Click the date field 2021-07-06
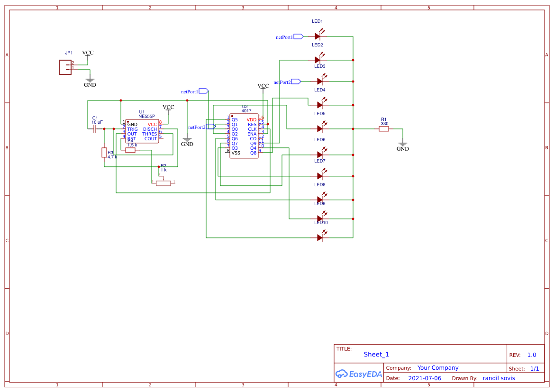 (424, 378)
